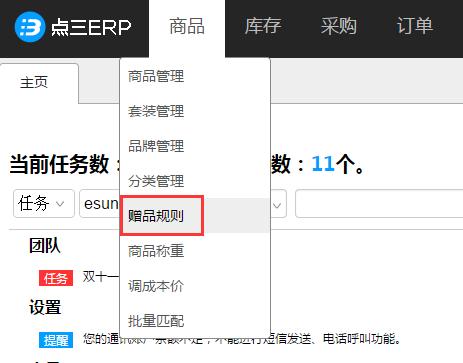Open the esun user dropdown
The height and width of the screenshot is (363, 463).
tap(100, 203)
